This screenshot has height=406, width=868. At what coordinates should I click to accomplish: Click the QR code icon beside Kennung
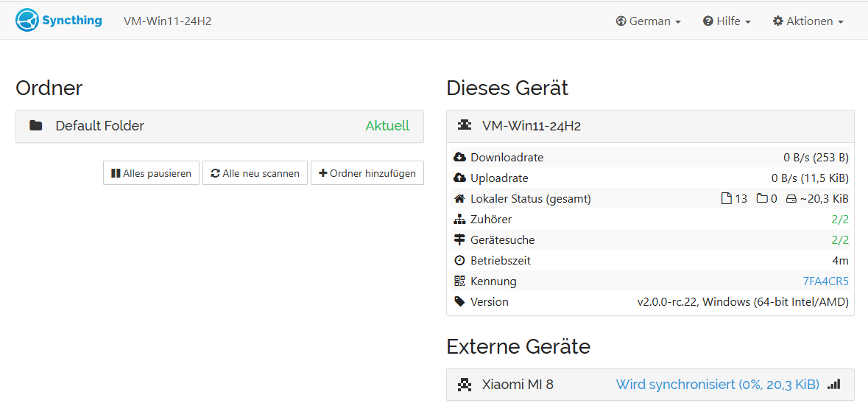[x=459, y=281]
